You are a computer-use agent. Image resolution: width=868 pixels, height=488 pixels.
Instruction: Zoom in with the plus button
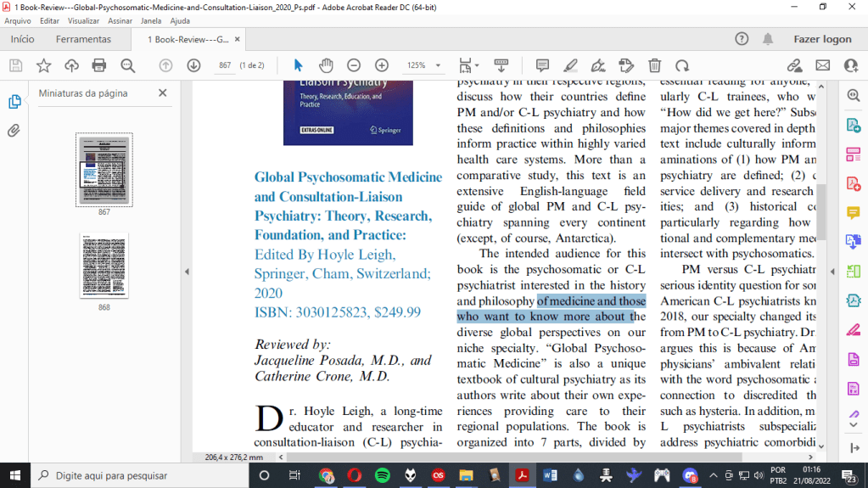click(x=382, y=65)
